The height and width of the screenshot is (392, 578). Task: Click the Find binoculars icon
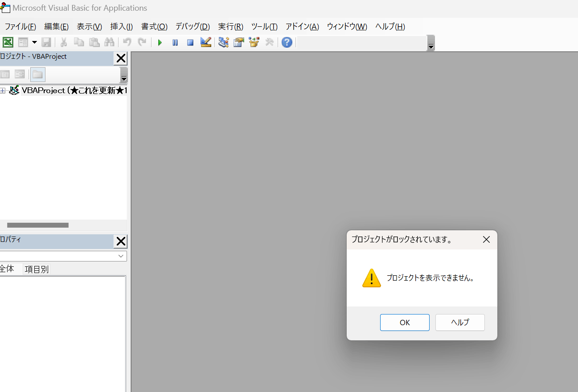pos(109,42)
